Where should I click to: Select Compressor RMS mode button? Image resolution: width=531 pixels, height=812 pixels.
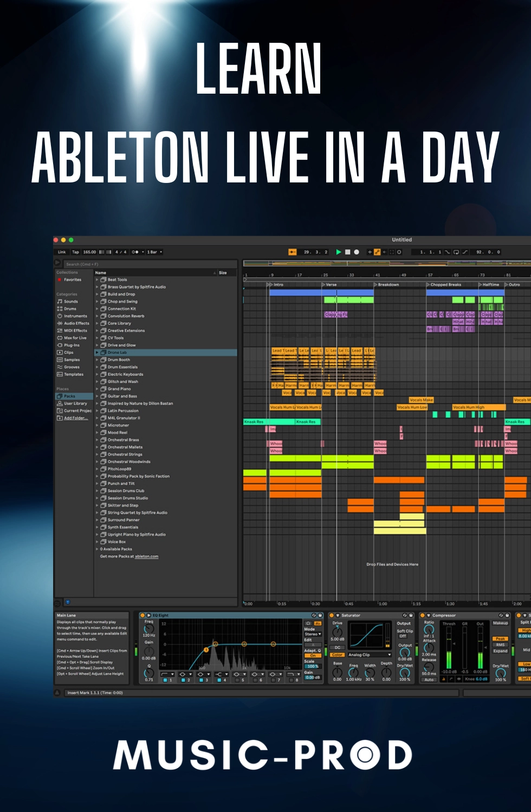(x=500, y=645)
